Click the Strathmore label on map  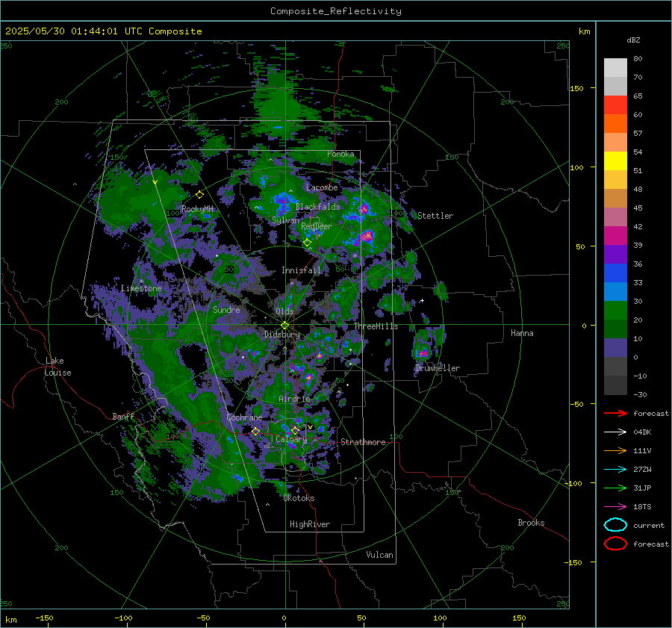(363, 442)
